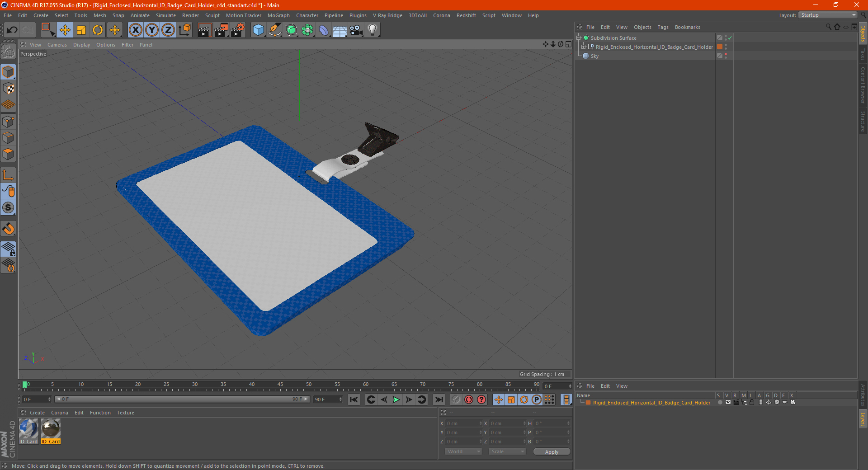The width and height of the screenshot is (868, 470).
Task: Select Texture mode in left toolbar
Action: pyautogui.click(x=8, y=89)
